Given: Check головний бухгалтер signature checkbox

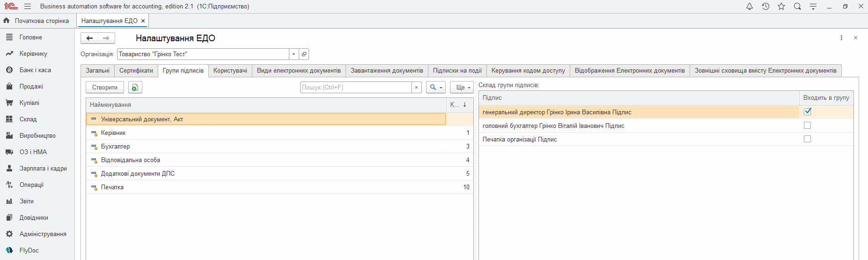Looking at the screenshot, I should 807,126.
